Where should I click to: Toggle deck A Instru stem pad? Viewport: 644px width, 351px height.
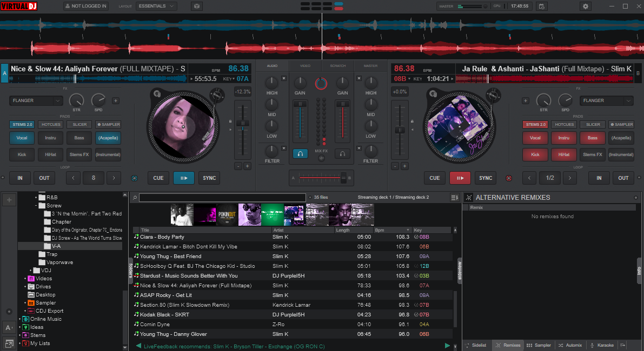tap(50, 138)
